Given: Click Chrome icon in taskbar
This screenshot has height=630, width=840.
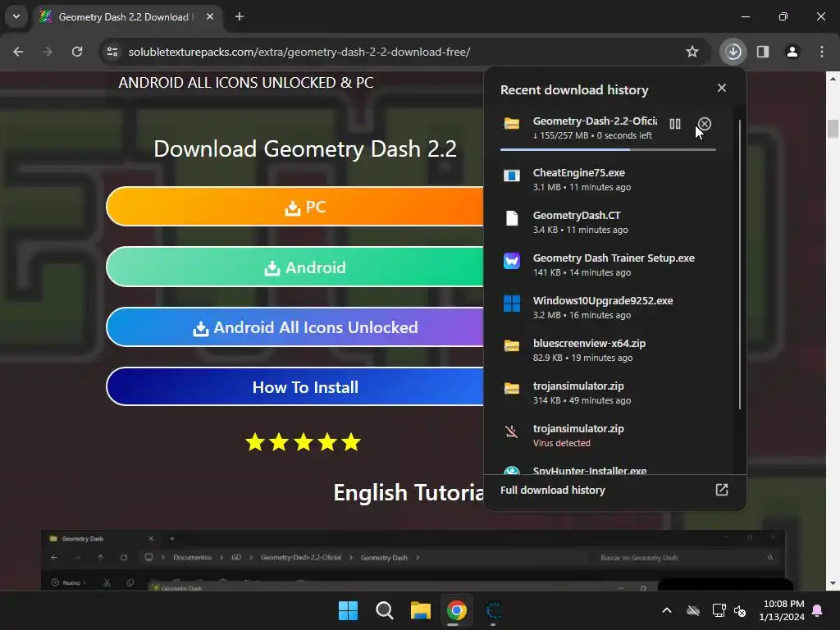Looking at the screenshot, I should pyautogui.click(x=456, y=610).
